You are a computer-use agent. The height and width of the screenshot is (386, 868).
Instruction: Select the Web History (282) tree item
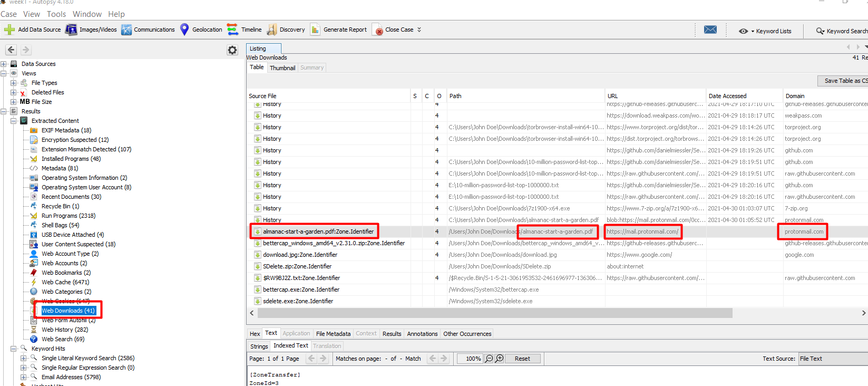pos(65,330)
